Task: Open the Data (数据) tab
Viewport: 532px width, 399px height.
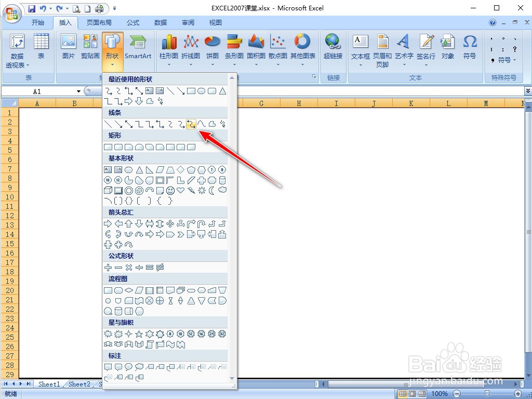Action: tap(161, 23)
